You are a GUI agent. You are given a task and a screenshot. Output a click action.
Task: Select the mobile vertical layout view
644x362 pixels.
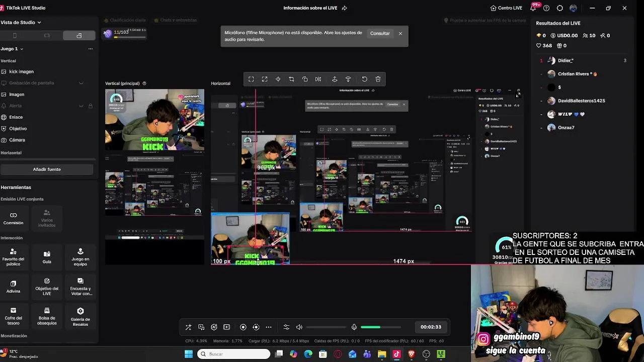[15, 36]
